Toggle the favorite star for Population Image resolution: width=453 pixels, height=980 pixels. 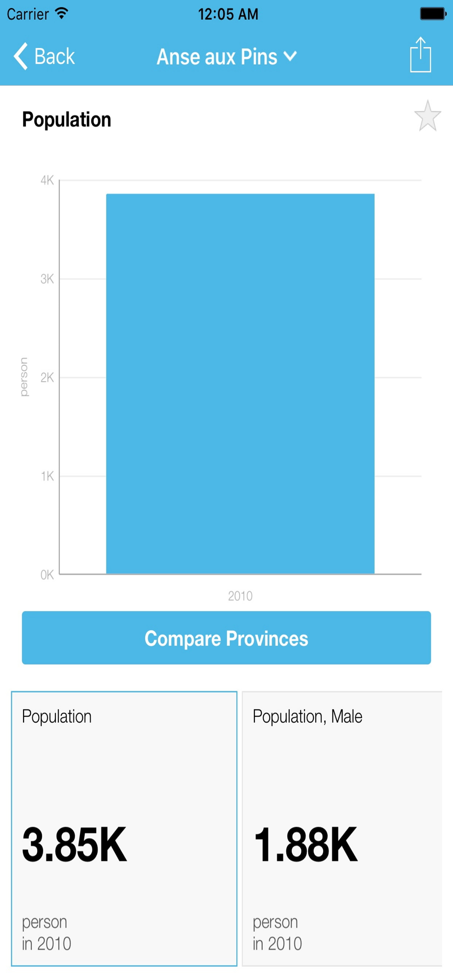coord(428,116)
